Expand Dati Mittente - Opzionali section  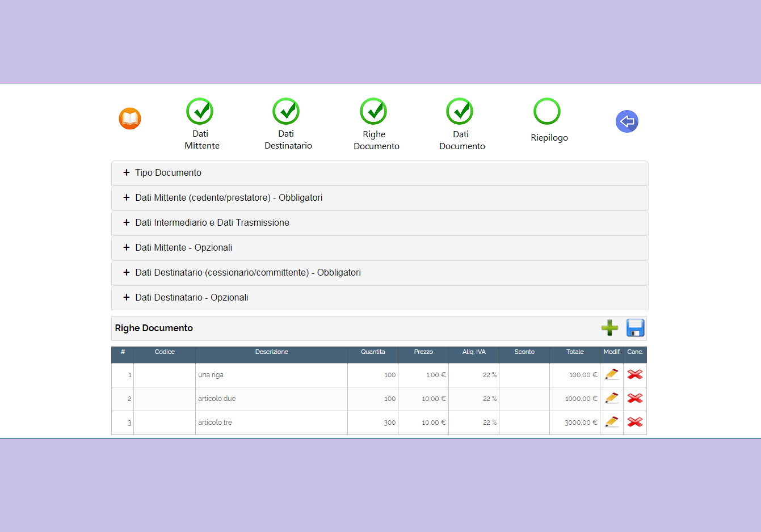380,248
